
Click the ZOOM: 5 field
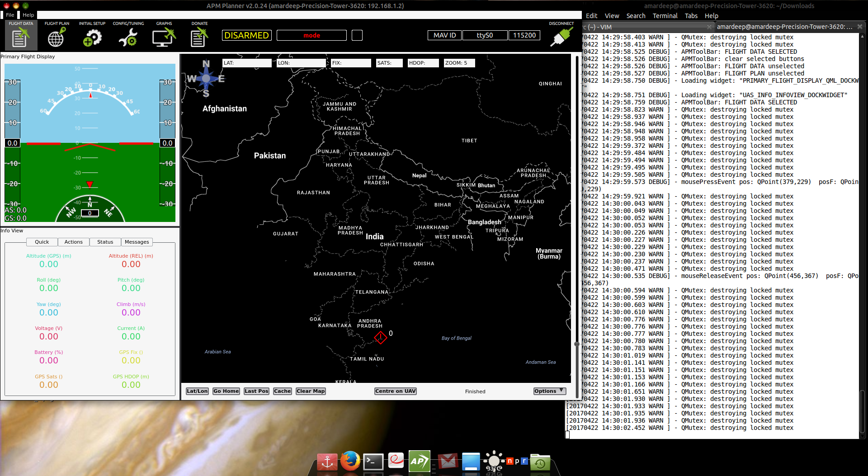point(459,63)
